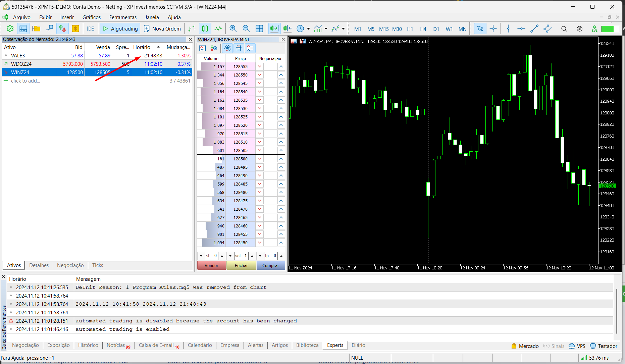Switch to the Ticks tab in Market Watch
The image size is (625, 364).
(x=98, y=265)
